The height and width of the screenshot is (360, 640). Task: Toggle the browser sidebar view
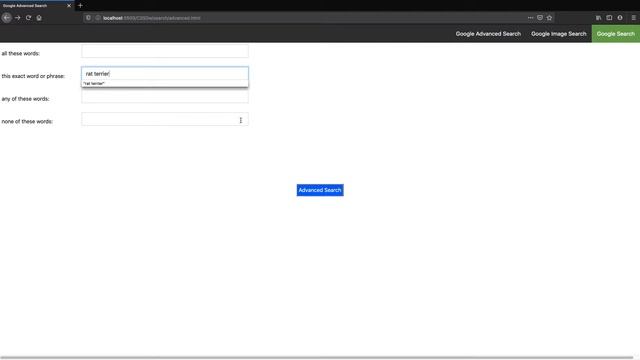tap(609, 18)
